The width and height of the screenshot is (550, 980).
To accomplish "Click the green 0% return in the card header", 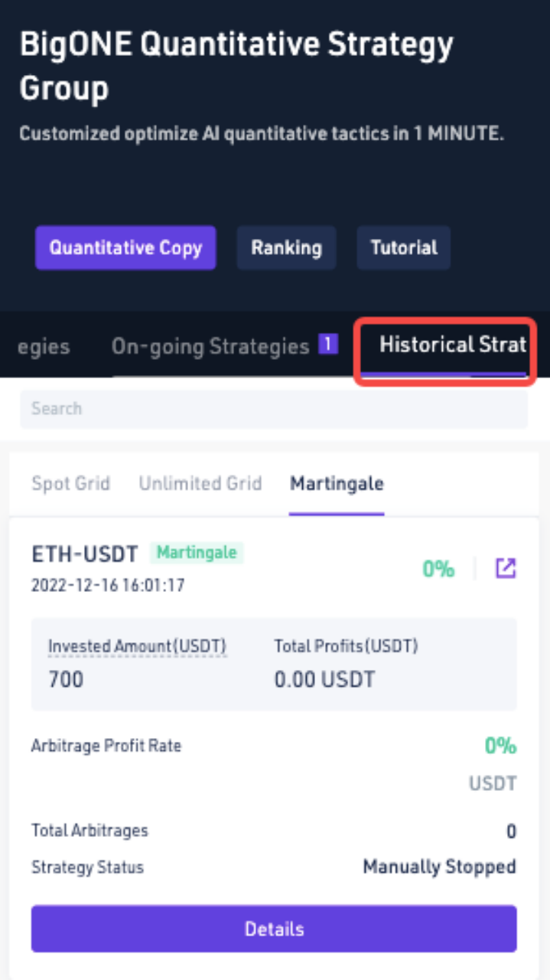I will (x=438, y=569).
